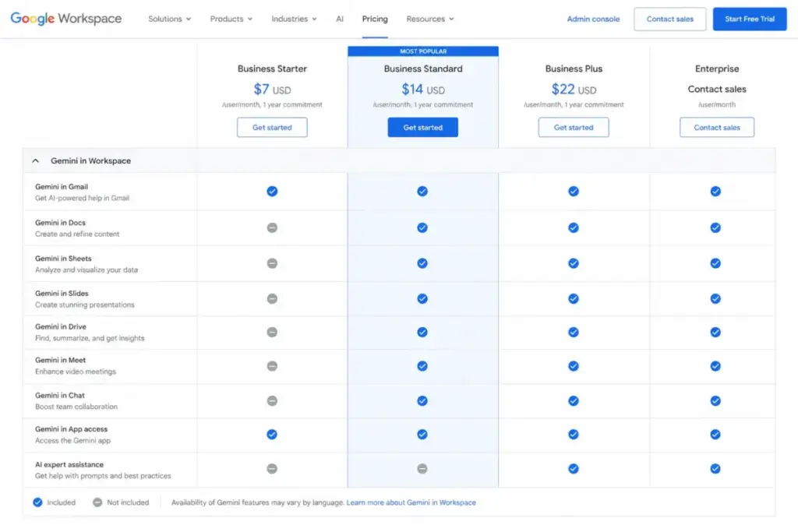
Task: Click Gemini in Sheets checkmark for Enterprise
Action: pos(715,263)
